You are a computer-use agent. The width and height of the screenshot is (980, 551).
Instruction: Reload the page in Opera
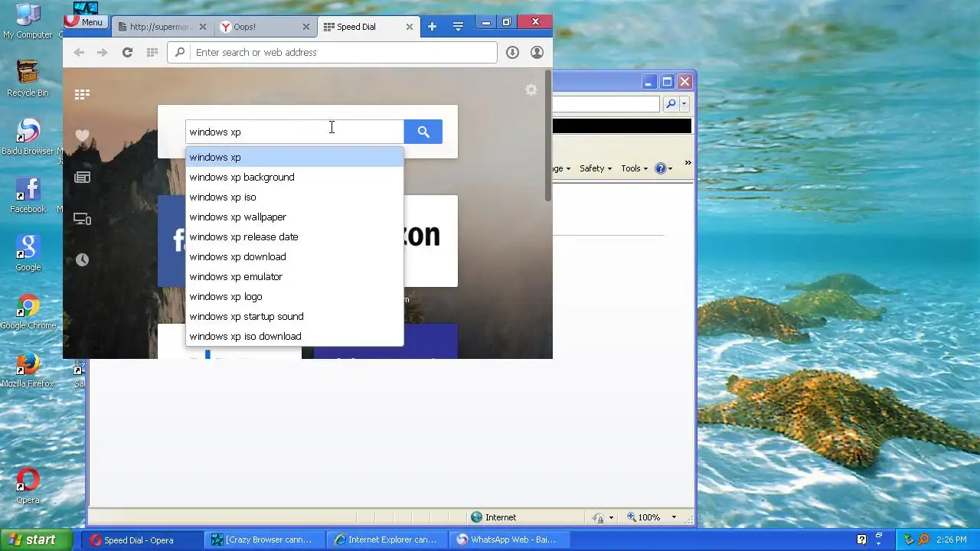click(x=127, y=52)
